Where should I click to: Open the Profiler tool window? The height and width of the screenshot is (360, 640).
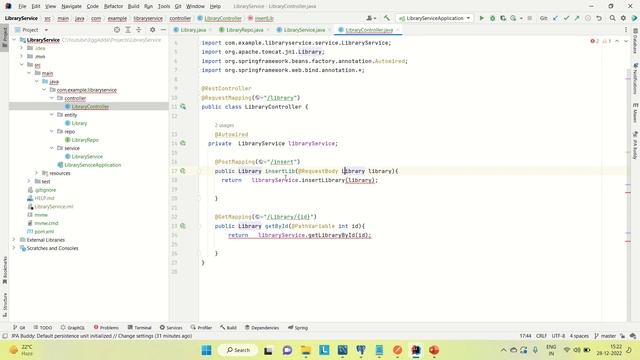(x=201, y=327)
